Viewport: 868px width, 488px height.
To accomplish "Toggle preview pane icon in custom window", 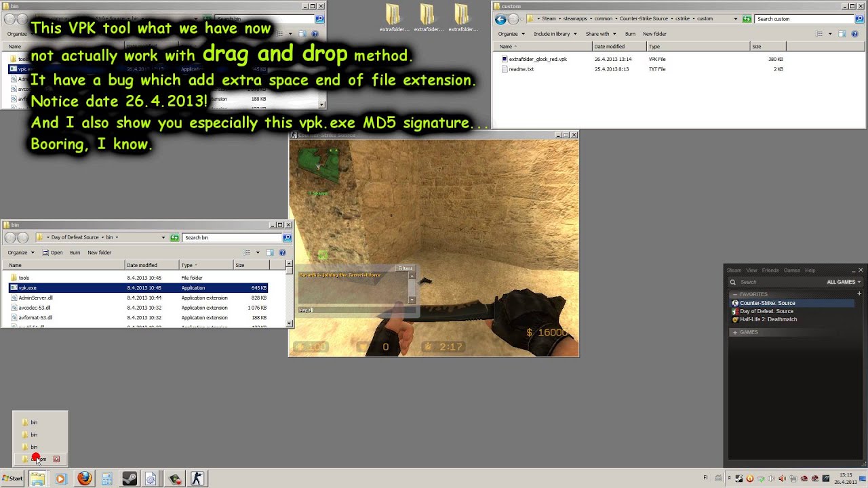I will tap(842, 34).
